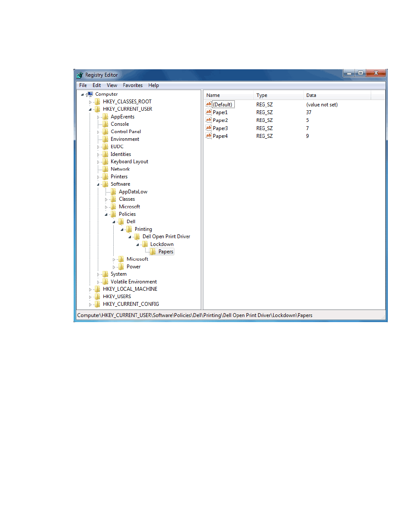Expand the HKEY_LOCAL_MACHINE key
This screenshot has height=532, width=411.
pos(90,289)
